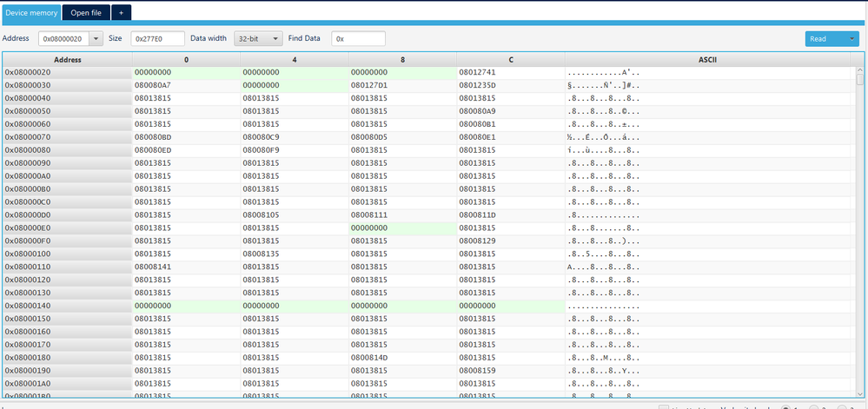Click the Size input field showing 0x277E0
The image size is (868, 409).
pos(158,39)
